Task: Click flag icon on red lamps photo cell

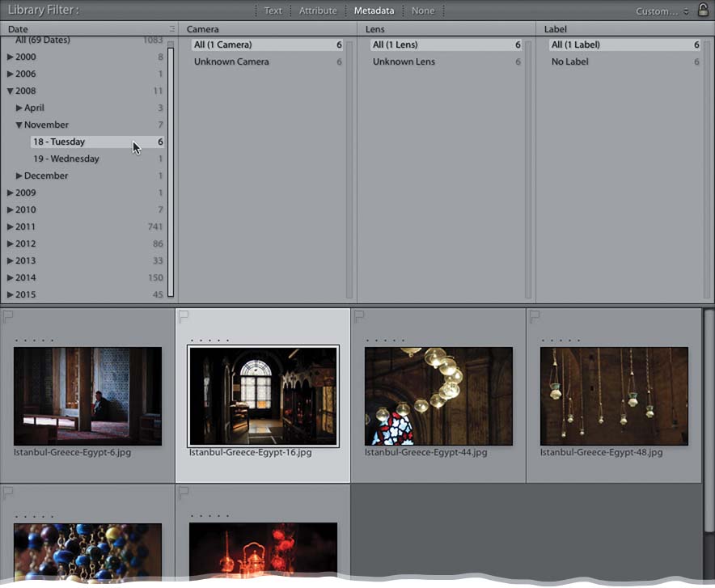Action: 184,492
